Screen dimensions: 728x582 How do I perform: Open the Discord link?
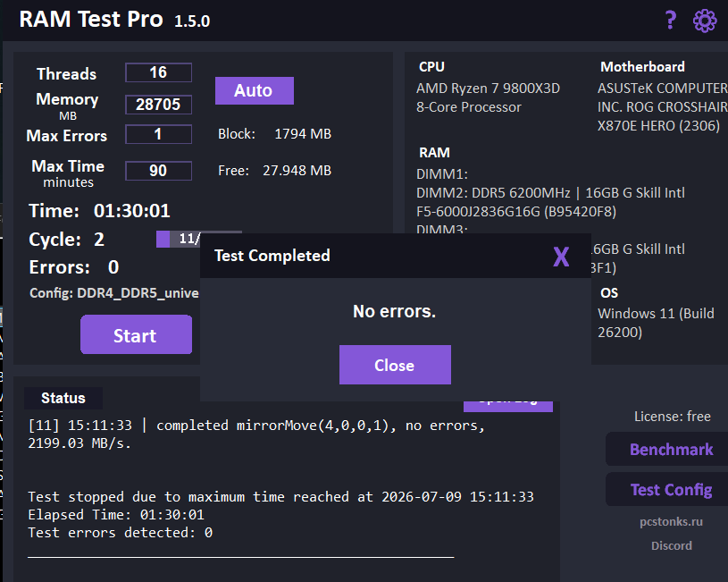pyautogui.click(x=672, y=545)
